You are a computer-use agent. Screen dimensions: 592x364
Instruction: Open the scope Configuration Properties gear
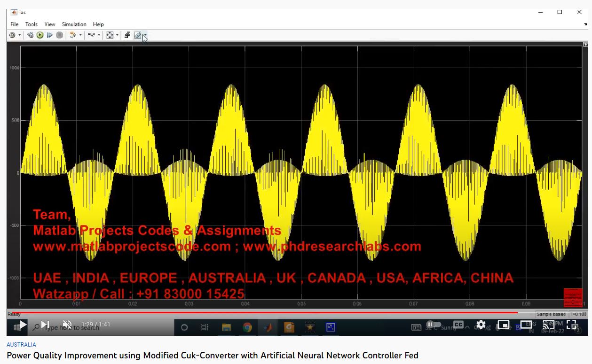click(x=13, y=35)
